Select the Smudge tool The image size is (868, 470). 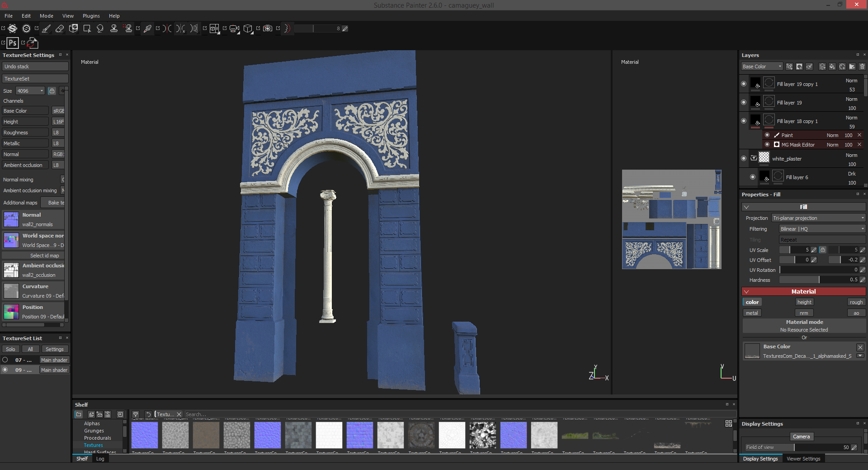point(100,28)
